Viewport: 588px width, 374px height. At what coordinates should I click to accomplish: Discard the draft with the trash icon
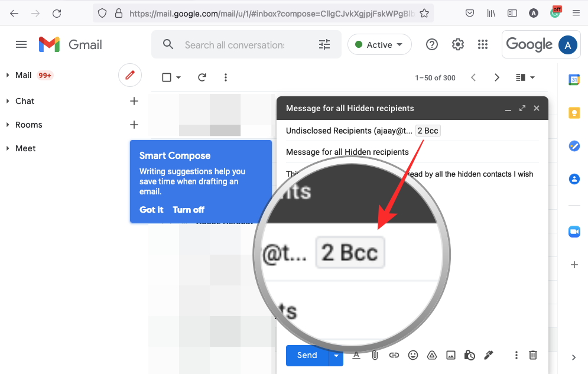click(532, 355)
